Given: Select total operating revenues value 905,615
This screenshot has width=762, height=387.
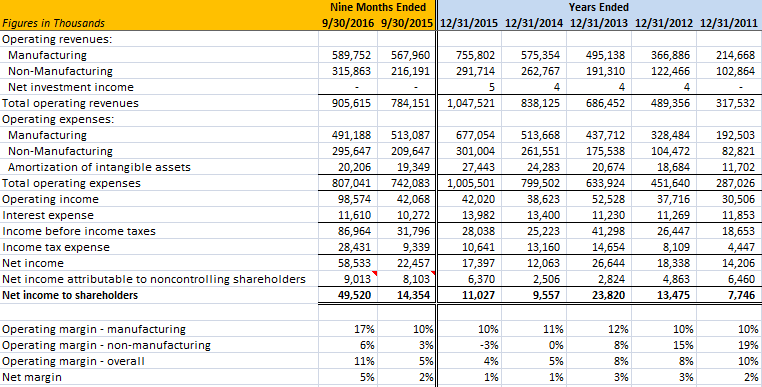Looking at the screenshot, I should 351,103.
